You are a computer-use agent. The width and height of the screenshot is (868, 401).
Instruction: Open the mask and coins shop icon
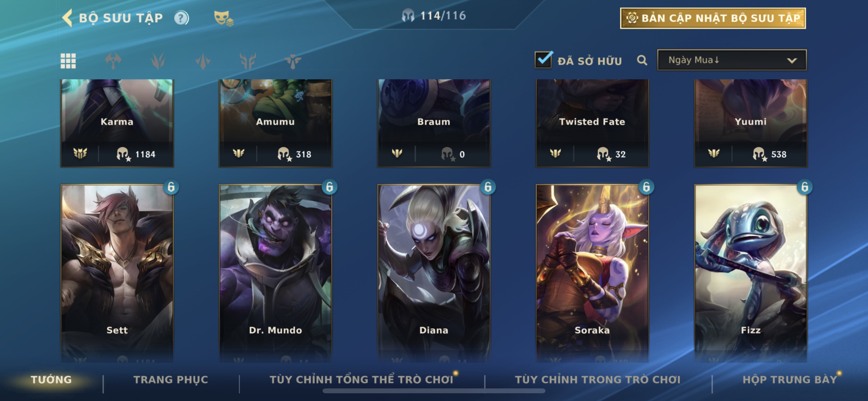tap(223, 18)
